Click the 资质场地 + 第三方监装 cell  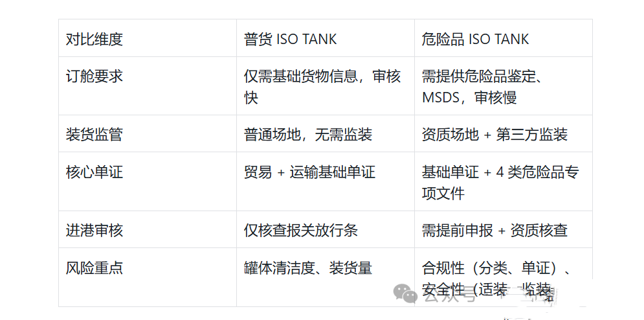pos(494,134)
